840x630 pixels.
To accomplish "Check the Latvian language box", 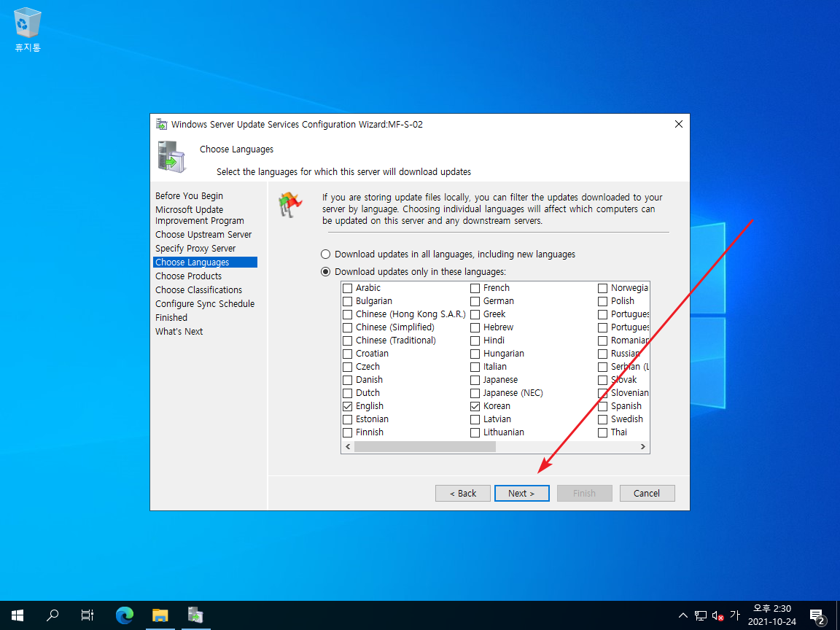I will (x=475, y=419).
